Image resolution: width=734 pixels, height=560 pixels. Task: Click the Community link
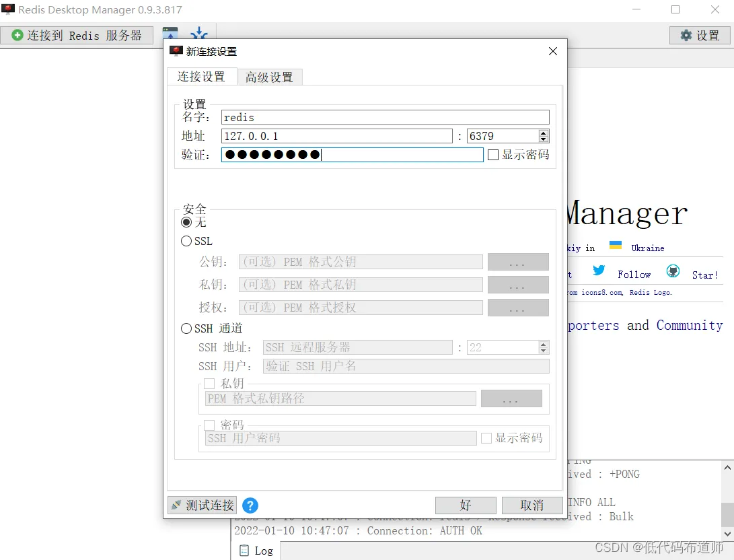click(x=690, y=325)
